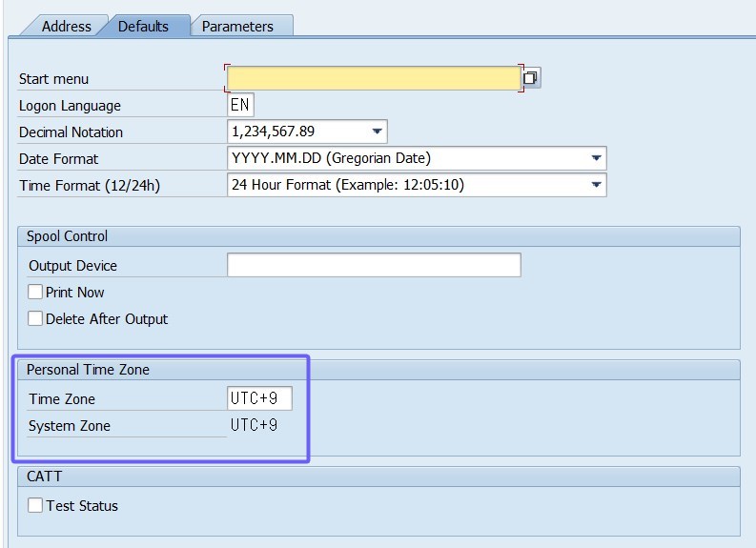Click the System Zone label
756x548 pixels.
(x=70, y=426)
